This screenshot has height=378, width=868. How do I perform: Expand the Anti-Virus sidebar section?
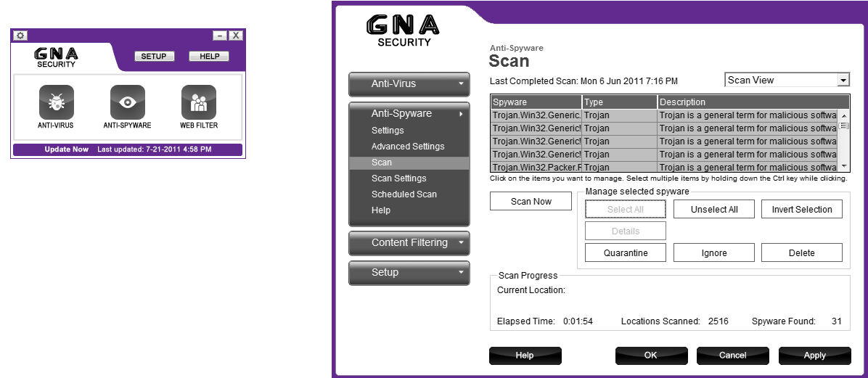pyautogui.click(x=409, y=84)
